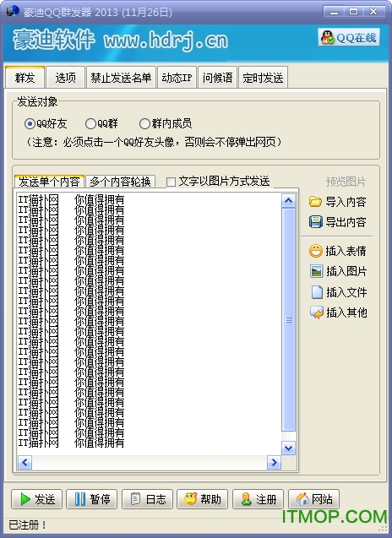Click the 导出内容 save disk icon
This screenshot has height=538, width=392.
coord(315,222)
